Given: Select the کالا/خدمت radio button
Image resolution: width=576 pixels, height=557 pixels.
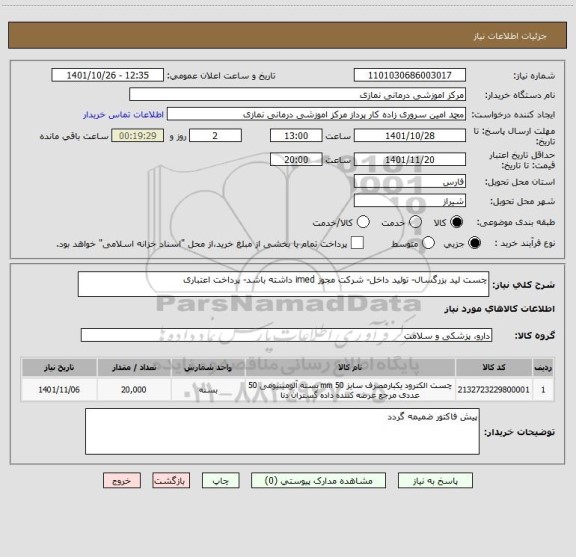Looking at the screenshot, I should coord(363,222).
